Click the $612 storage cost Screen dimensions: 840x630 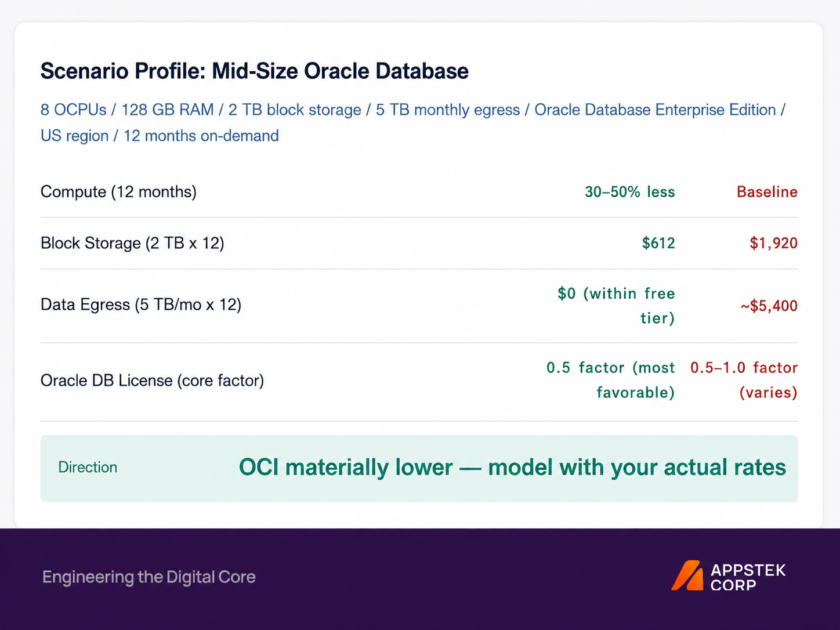pos(658,243)
